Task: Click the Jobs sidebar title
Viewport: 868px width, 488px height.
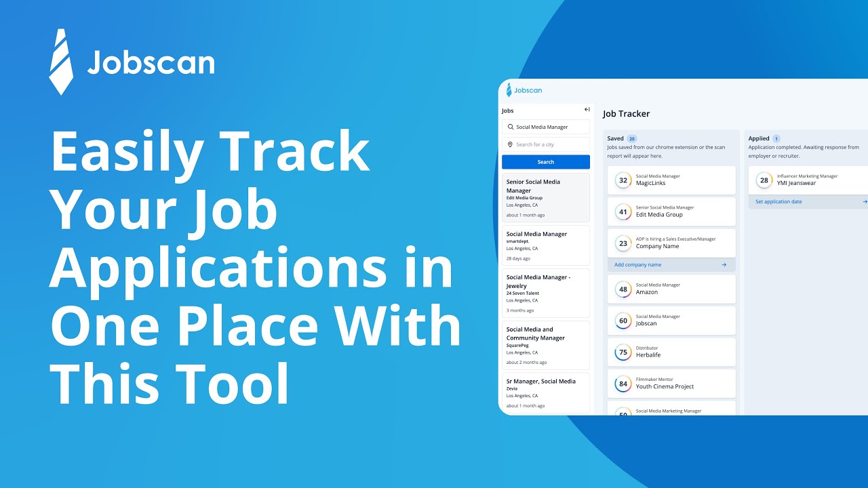Action: point(508,110)
